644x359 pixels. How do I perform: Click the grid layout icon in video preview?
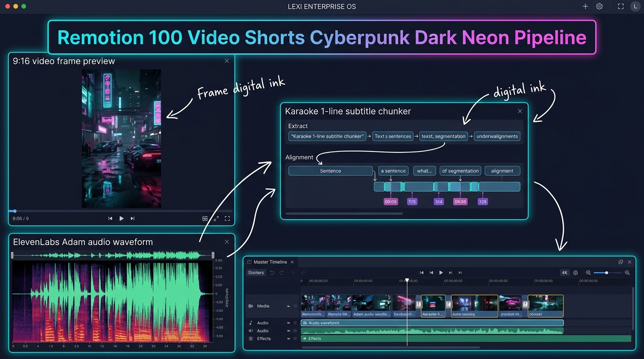(205, 218)
